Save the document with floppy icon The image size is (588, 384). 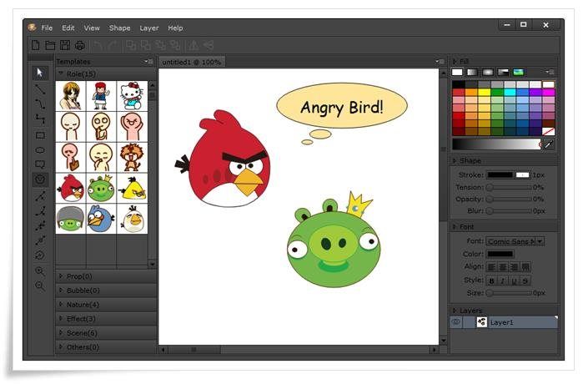(65, 45)
